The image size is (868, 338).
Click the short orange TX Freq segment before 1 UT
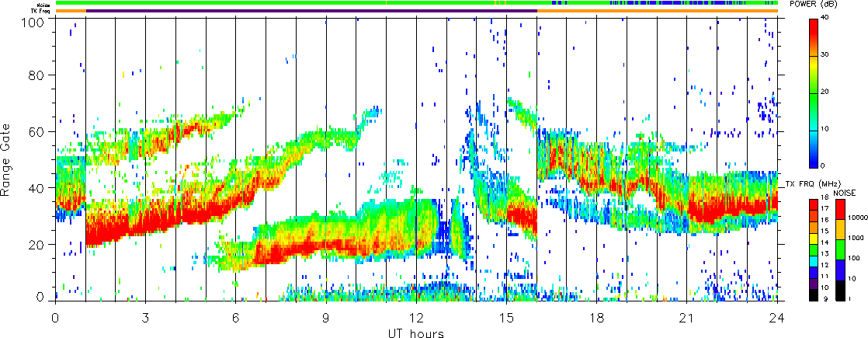[x=71, y=11]
